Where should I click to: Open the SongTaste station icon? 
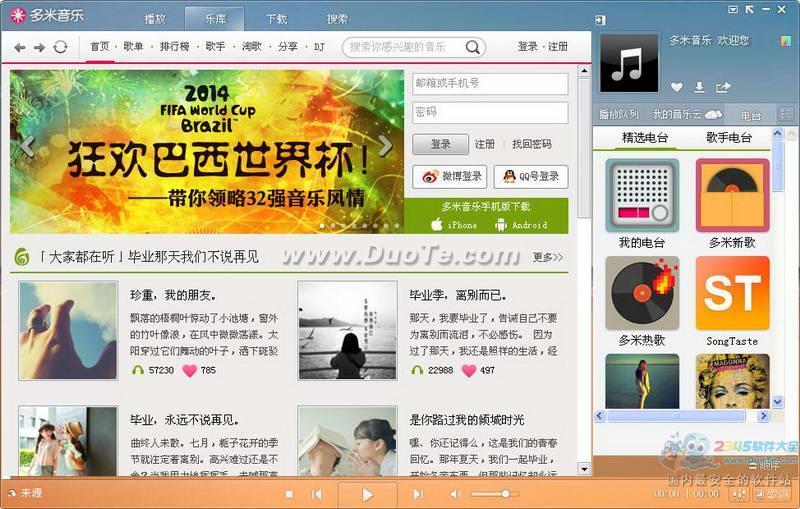[x=732, y=293]
